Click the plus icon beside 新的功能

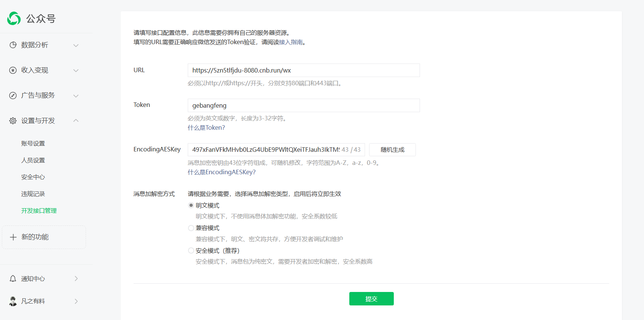13,237
